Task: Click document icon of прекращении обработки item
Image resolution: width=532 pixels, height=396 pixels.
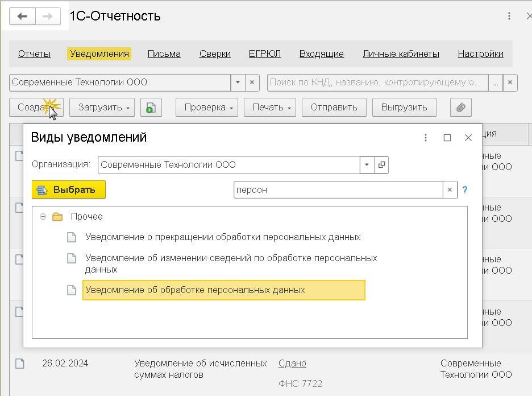Action: coord(72,237)
